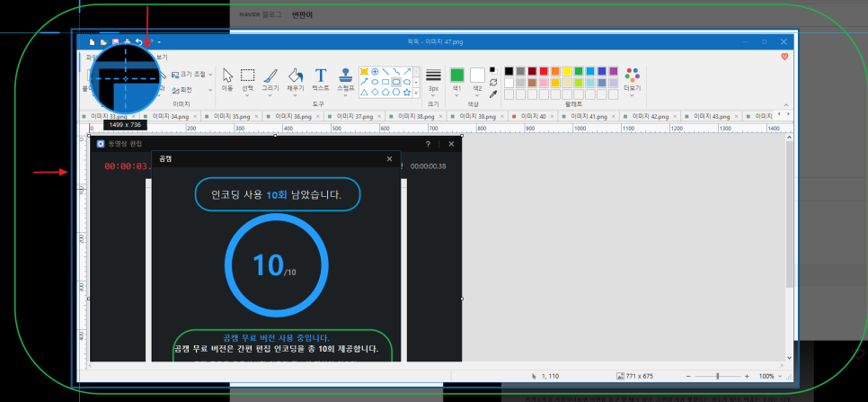
Task: Expand the 색1 color dropdown arrow
Action: tap(456, 95)
